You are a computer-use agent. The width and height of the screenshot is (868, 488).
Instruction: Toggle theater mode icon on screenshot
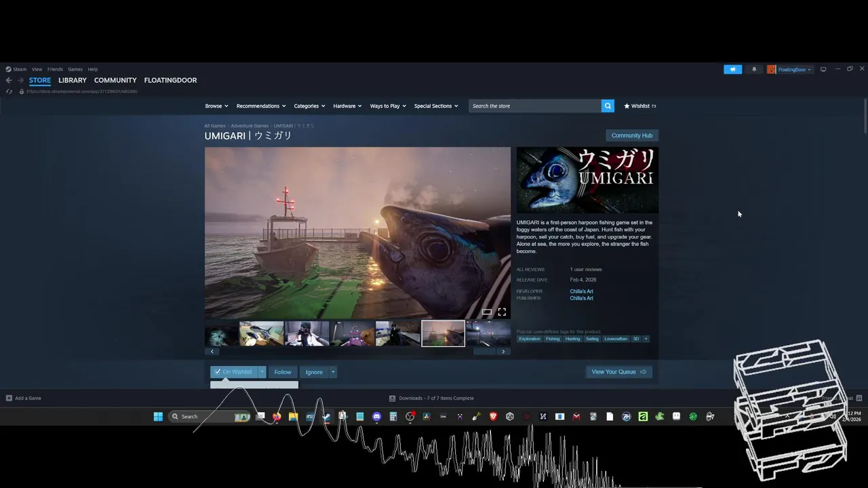(x=487, y=312)
